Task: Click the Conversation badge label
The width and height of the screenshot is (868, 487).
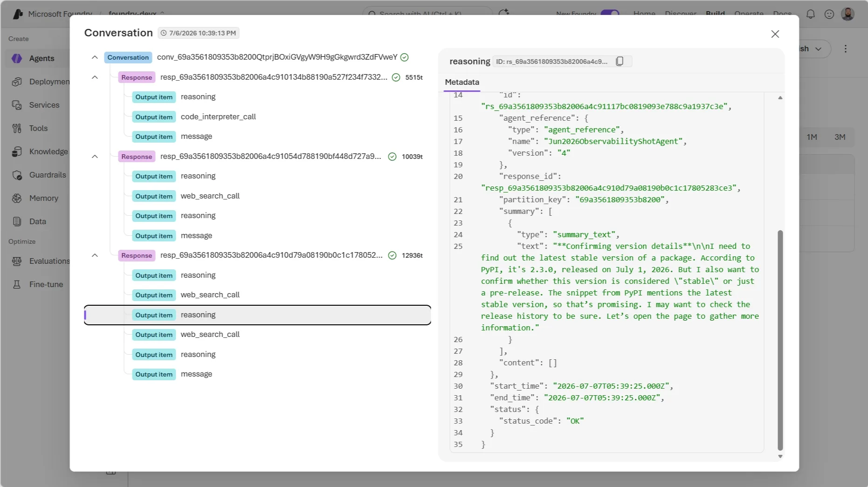Action: click(x=128, y=57)
